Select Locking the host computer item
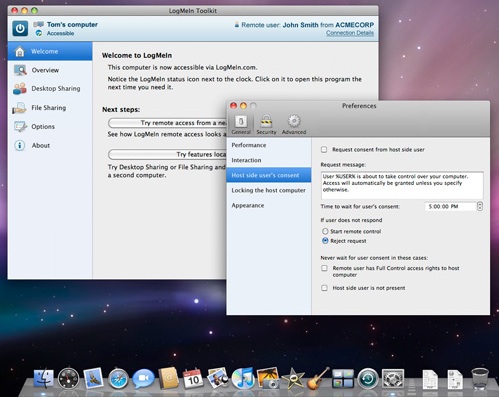The width and height of the screenshot is (499, 397). click(x=269, y=190)
